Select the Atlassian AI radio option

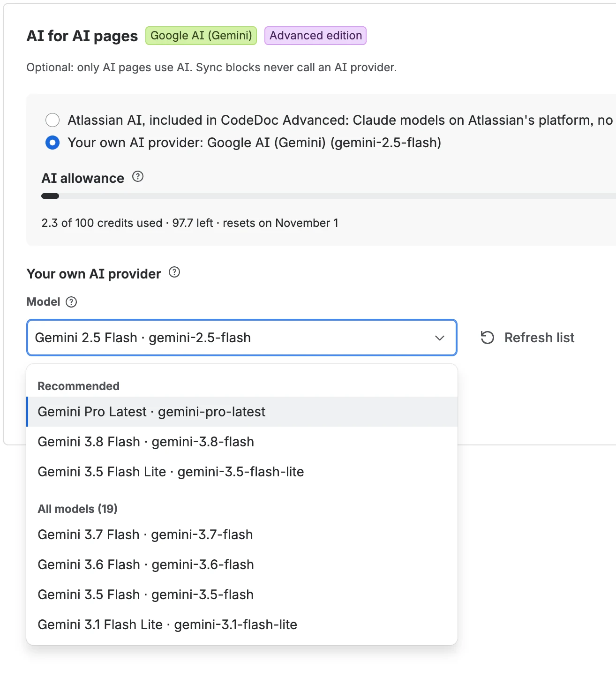[53, 120]
